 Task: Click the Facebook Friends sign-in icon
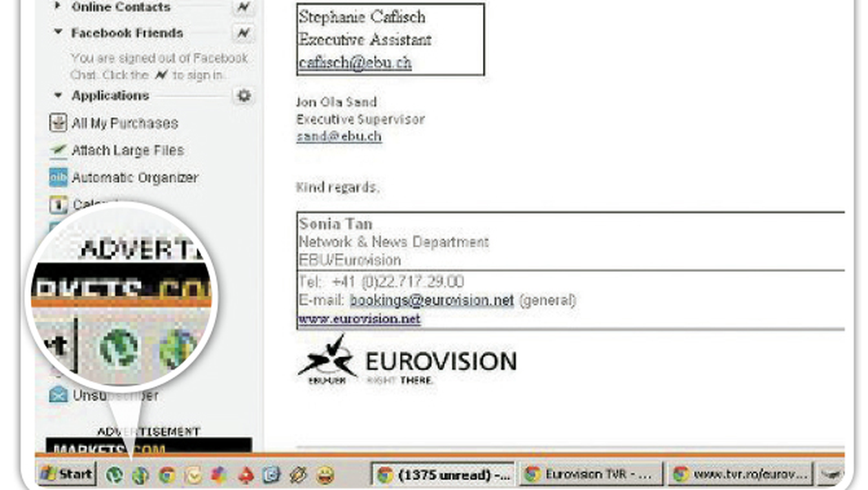click(x=243, y=33)
